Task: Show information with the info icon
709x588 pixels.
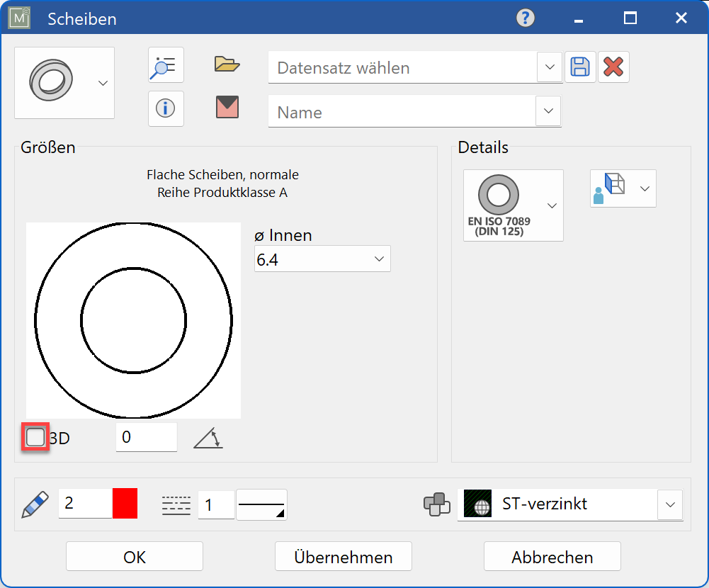Action: point(165,108)
